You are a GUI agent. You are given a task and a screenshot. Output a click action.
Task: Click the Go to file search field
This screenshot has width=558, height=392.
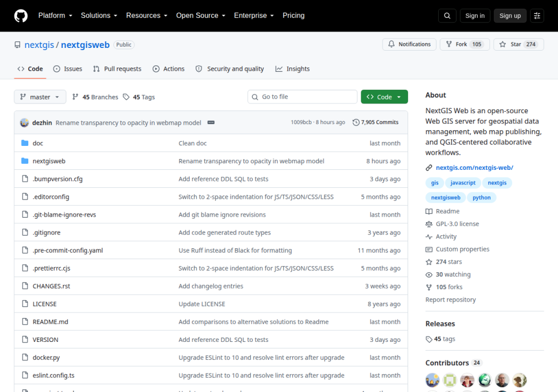point(302,97)
